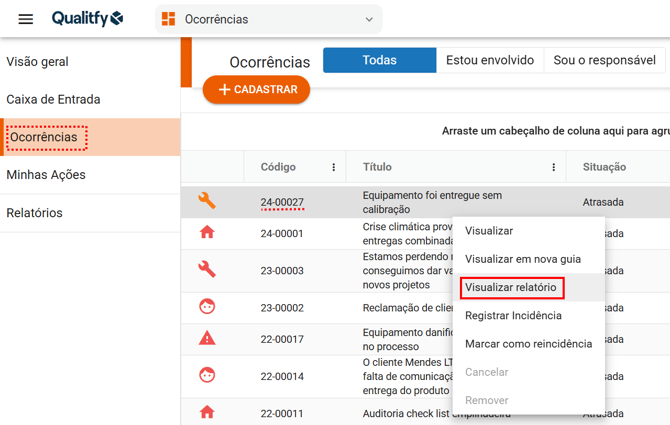Select Registrar Incidência menu option
This screenshot has width=670, height=425.
tap(513, 316)
